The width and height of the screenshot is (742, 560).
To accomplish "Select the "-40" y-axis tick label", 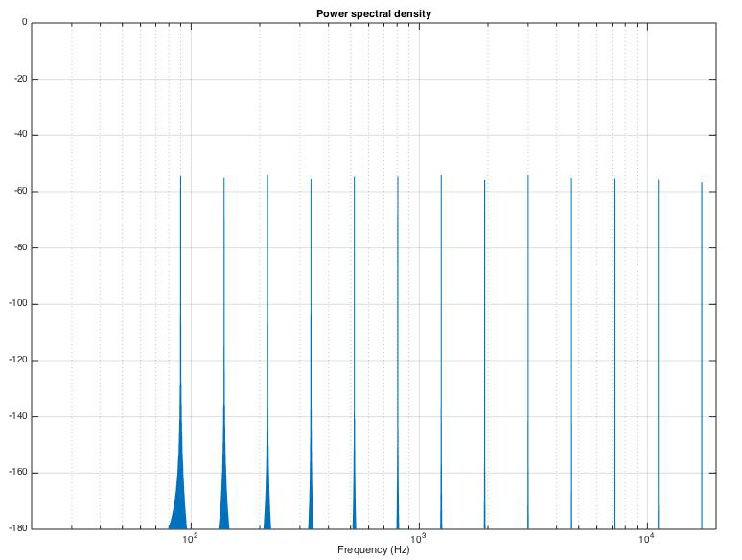I will pyautogui.click(x=21, y=135).
